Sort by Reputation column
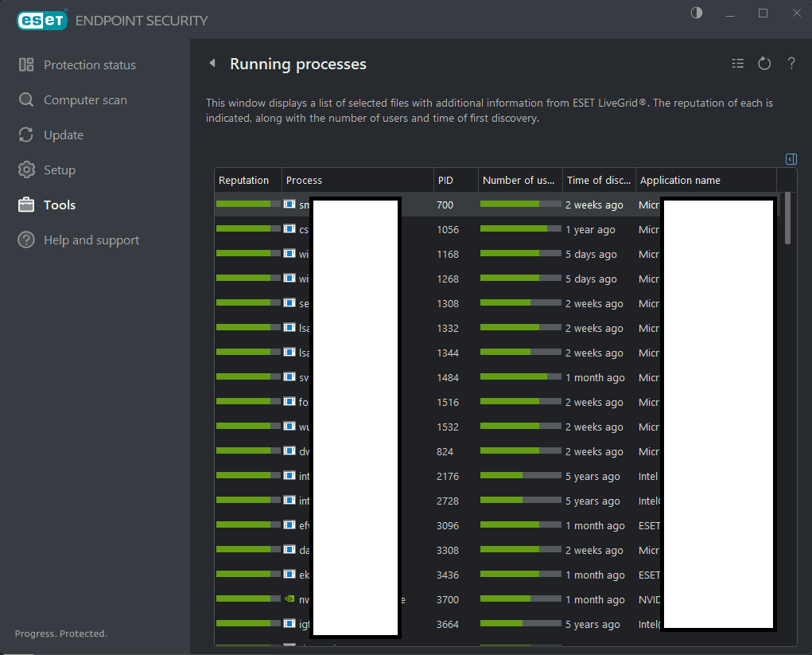The image size is (812, 655). [248, 180]
